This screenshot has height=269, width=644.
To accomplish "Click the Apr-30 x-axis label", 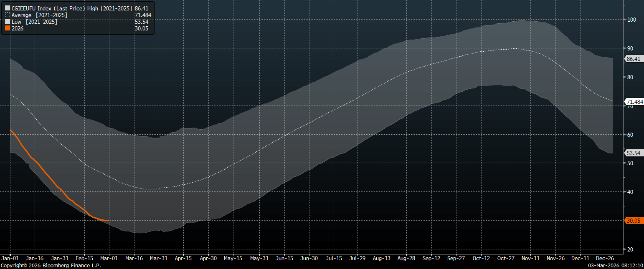I will click(208, 259).
